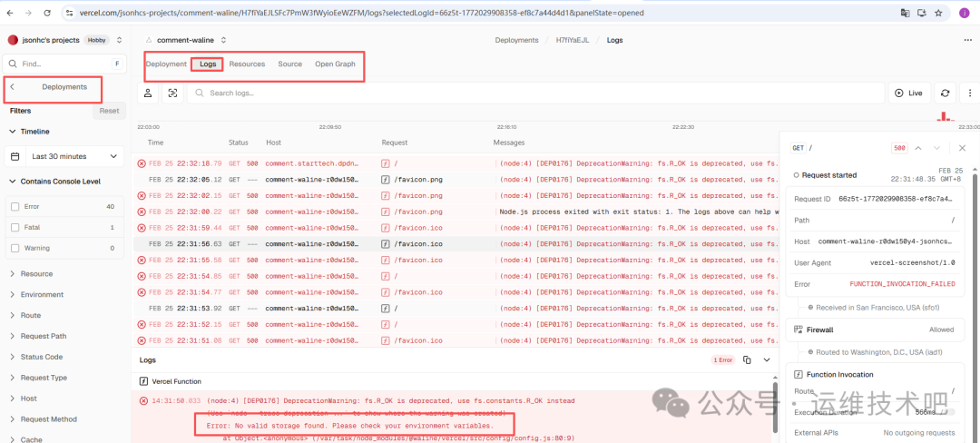This screenshot has height=443, width=980.
Task: Switch to the Resources tab
Action: 247,64
